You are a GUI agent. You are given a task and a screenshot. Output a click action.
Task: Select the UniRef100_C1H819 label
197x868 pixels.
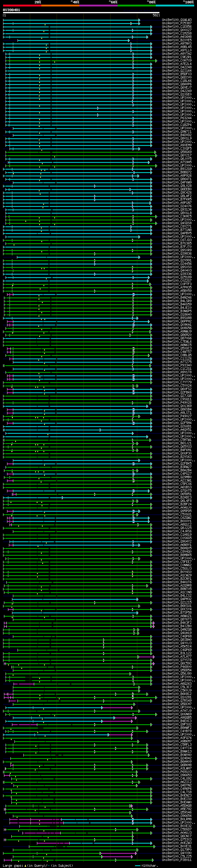pos(177,535)
